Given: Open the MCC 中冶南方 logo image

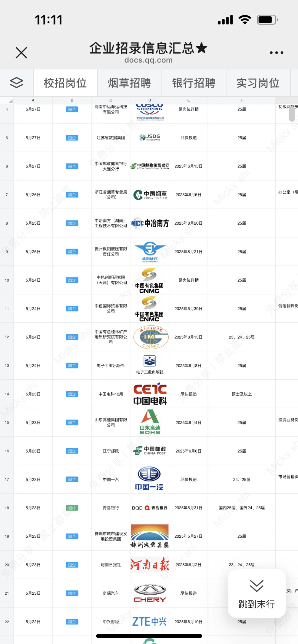Looking at the screenshot, I should click(x=150, y=223).
